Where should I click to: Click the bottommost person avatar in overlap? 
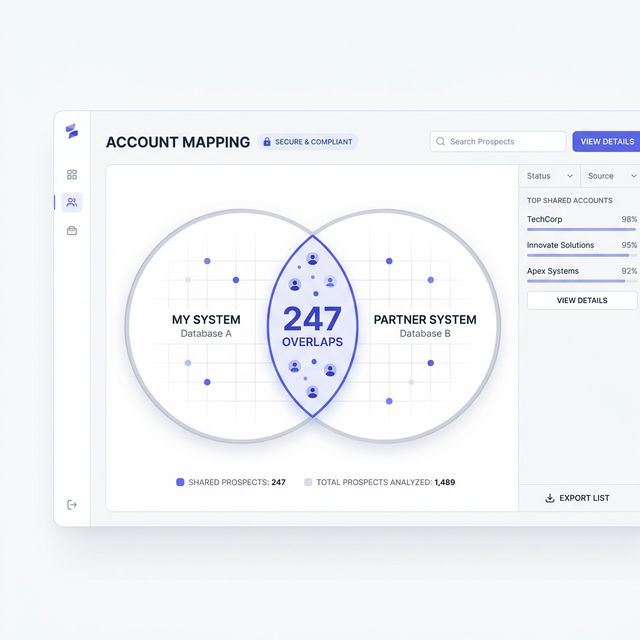point(313,392)
